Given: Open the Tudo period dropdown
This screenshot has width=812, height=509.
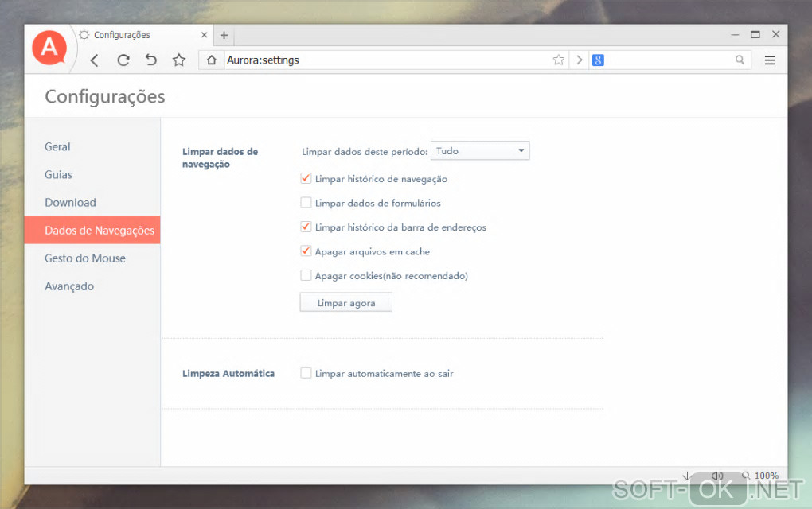Looking at the screenshot, I should click(x=480, y=150).
